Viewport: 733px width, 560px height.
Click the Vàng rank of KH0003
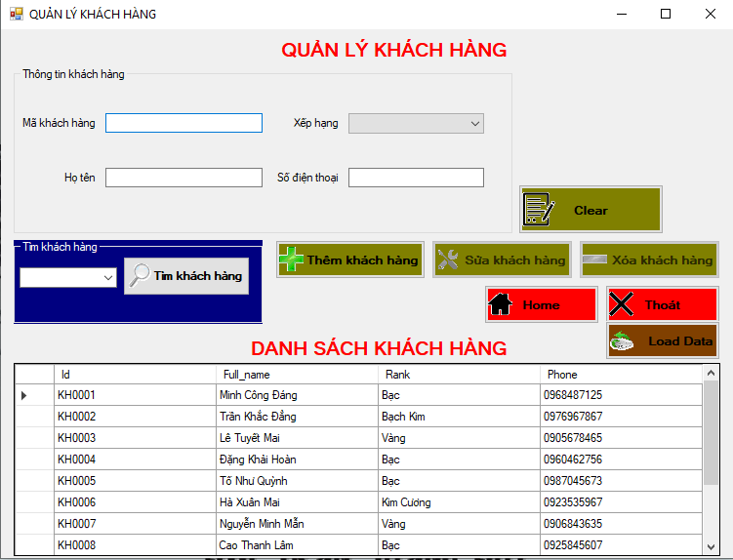click(x=459, y=437)
